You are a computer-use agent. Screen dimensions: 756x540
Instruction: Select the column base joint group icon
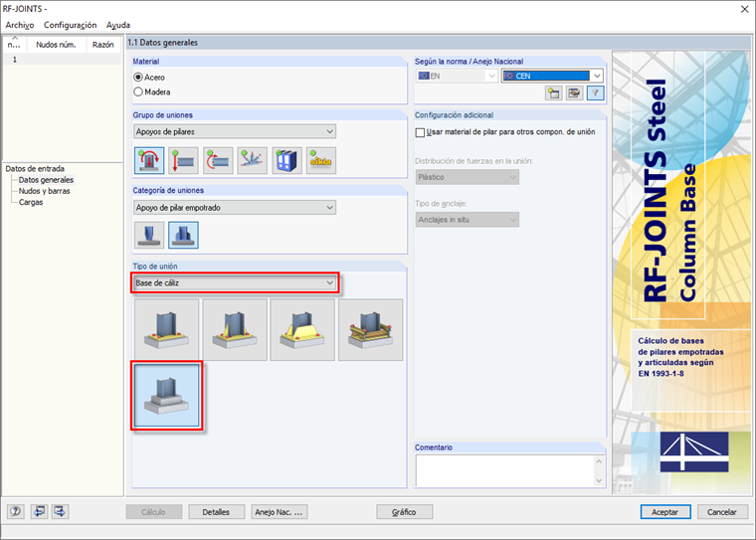tap(149, 160)
